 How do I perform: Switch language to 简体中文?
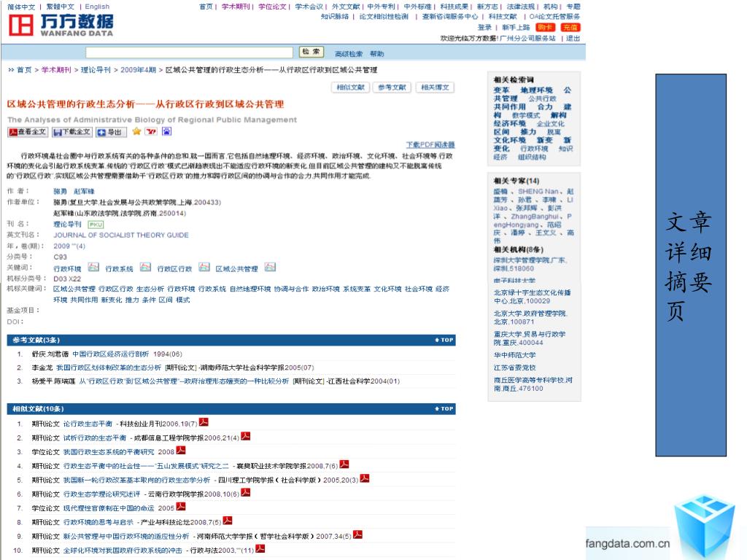click(x=21, y=7)
